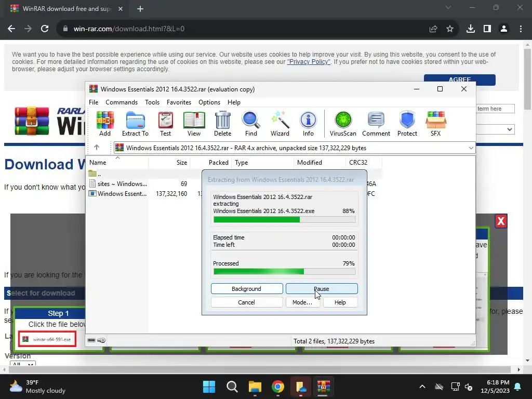This screenshot has height=399, width=532.
Task: Sort by the Modified column header
Action: tap(320, 163)
